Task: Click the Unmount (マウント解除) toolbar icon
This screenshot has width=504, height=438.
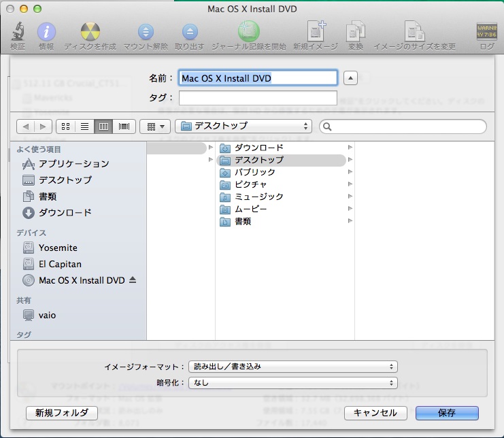Action: coord(146,31)
